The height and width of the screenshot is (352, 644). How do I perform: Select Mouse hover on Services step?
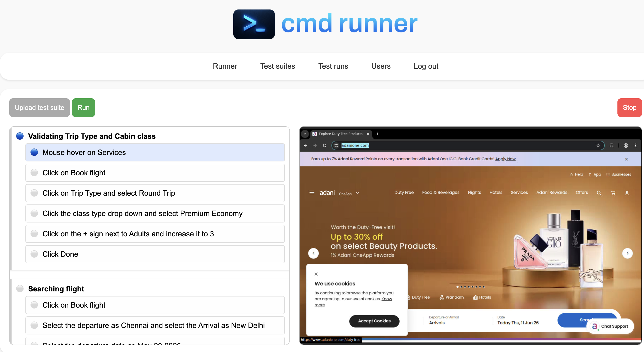(x=155, y=152)
